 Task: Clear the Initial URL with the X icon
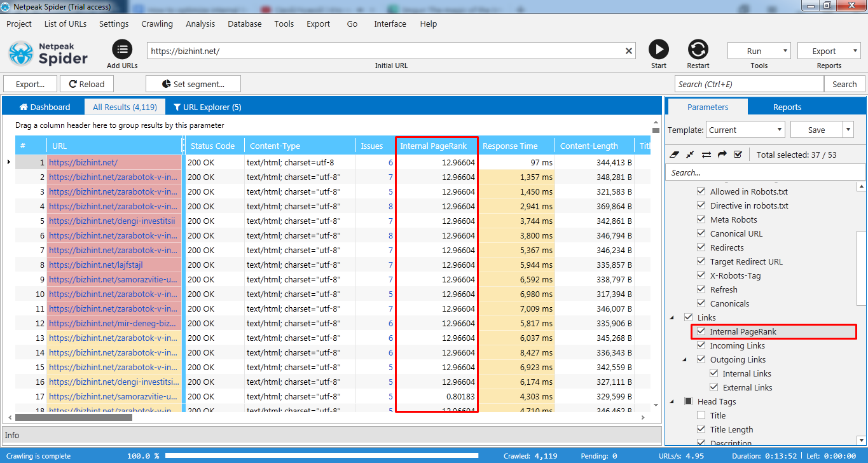click(x=629, y=51)
